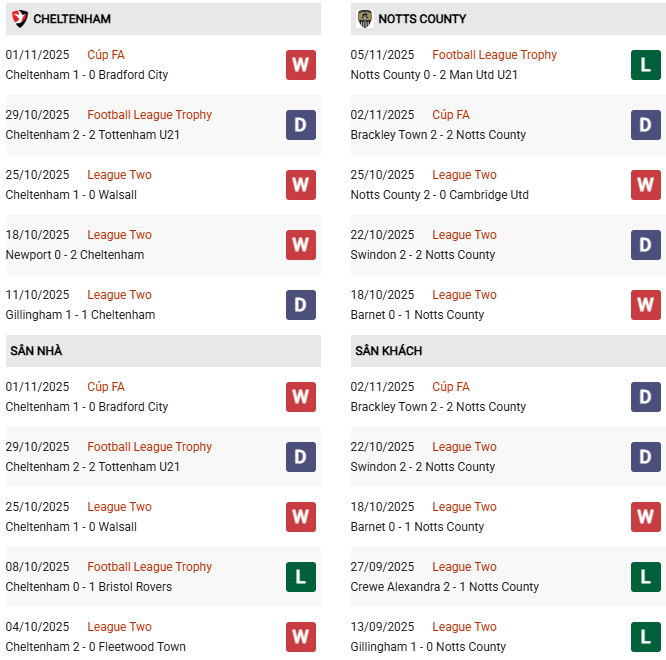
Task: Select the L badge for Crewe Alexandra 2 - 1 Notts County
Action: click(646, 577)
